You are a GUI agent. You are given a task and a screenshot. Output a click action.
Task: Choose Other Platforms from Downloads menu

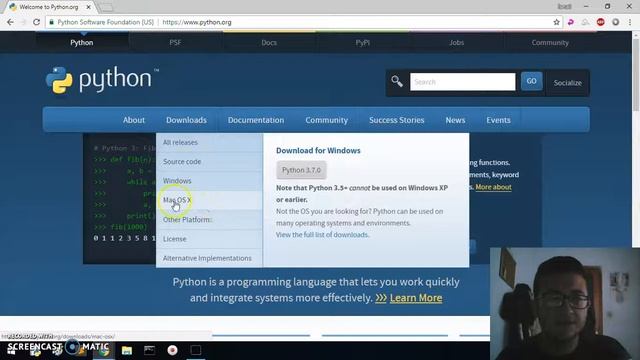click(209, 220)
